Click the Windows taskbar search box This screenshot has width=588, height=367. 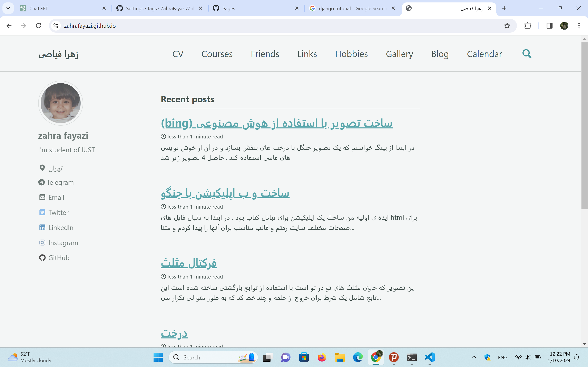coord(209,357)
